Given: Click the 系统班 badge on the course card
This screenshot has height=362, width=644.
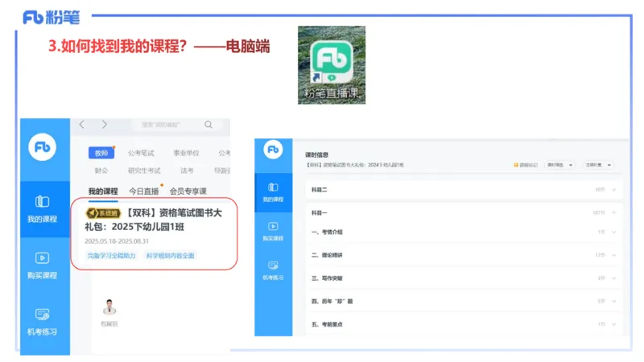Looking at the screenshot, I should (x=103, y=213).
